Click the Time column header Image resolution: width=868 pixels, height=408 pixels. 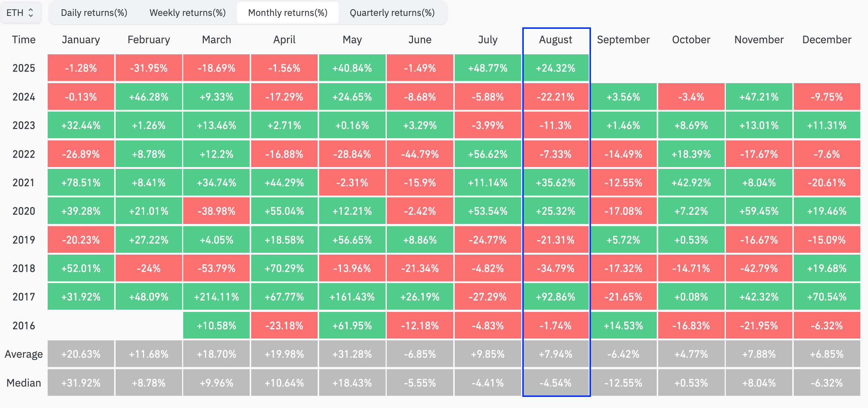point(24,40)
